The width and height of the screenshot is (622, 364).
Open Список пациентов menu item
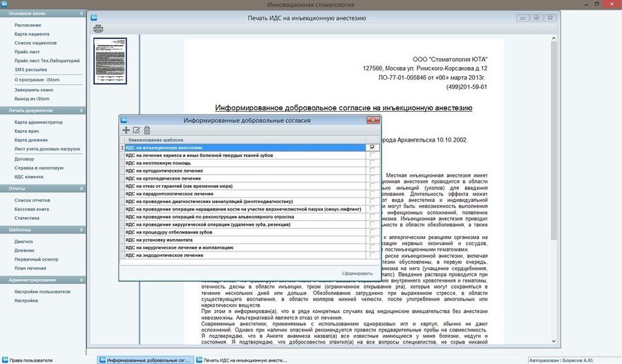coord(35,43)
